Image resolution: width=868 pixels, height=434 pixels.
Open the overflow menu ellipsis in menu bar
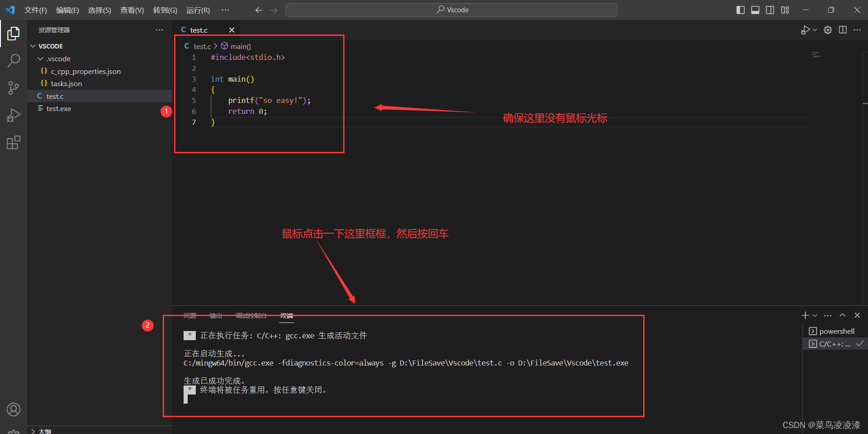point(225,10)
